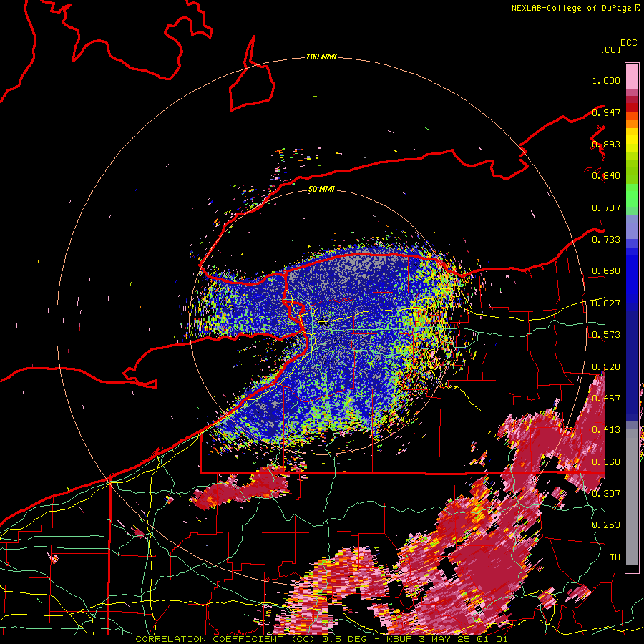Click the gray lower segment of color bar

[x=632, y=497]
